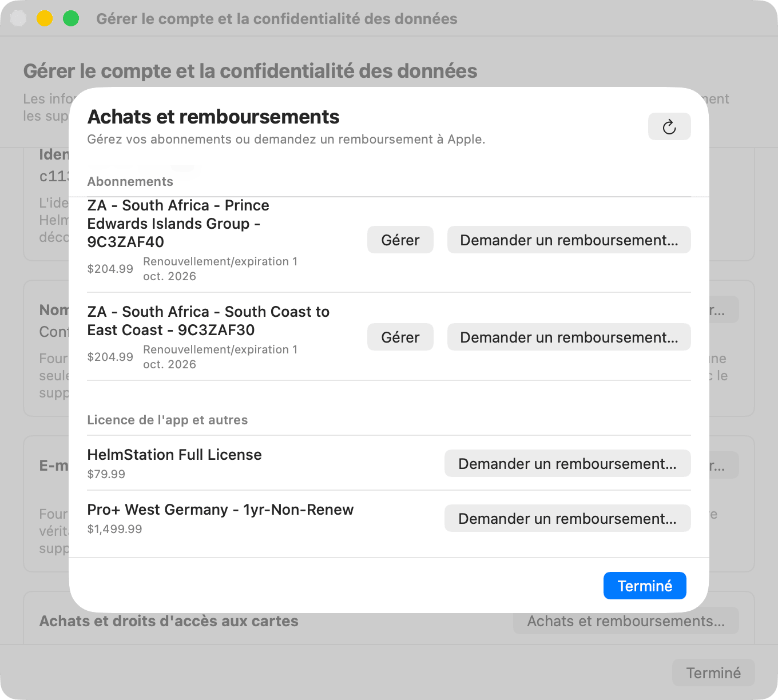Manage the South Coast to East Coast subscription
This screenshot has height=700, width=778.
coord(400,337)
